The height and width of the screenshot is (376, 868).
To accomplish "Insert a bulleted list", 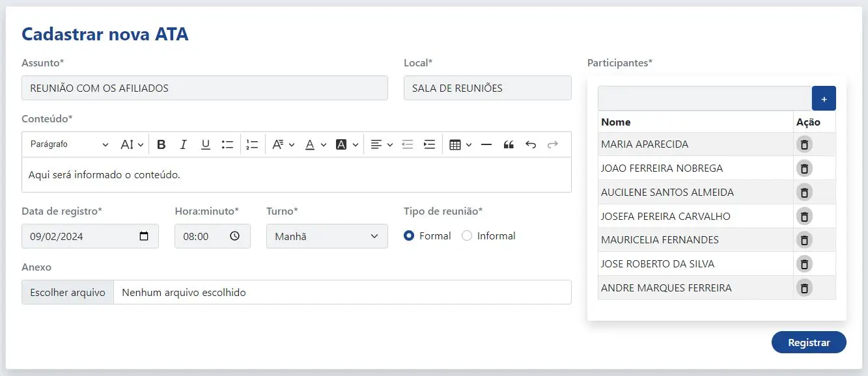I will tap(227, 144).
